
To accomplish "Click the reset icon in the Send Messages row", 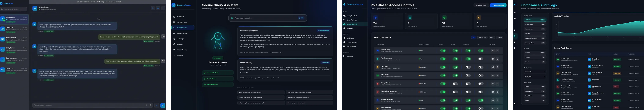I will point(497,51).
